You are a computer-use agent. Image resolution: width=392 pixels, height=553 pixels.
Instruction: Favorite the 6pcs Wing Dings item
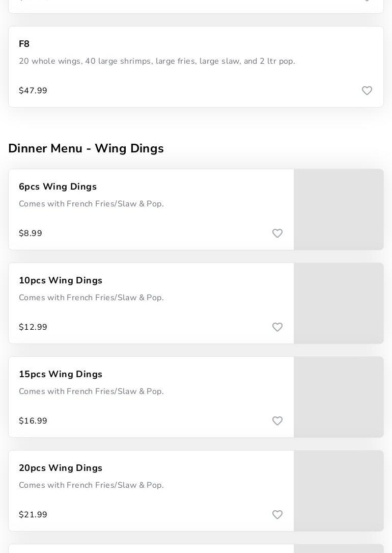(x=277, y=233)
